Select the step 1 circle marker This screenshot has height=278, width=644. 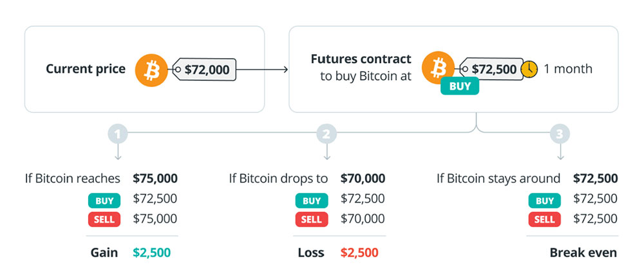[x=118, y=134]
